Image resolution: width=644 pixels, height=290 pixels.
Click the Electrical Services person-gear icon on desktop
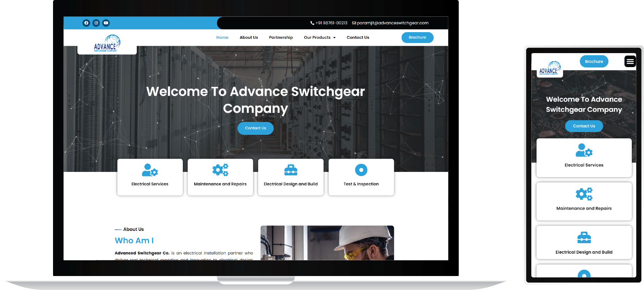tap(150, 170)
